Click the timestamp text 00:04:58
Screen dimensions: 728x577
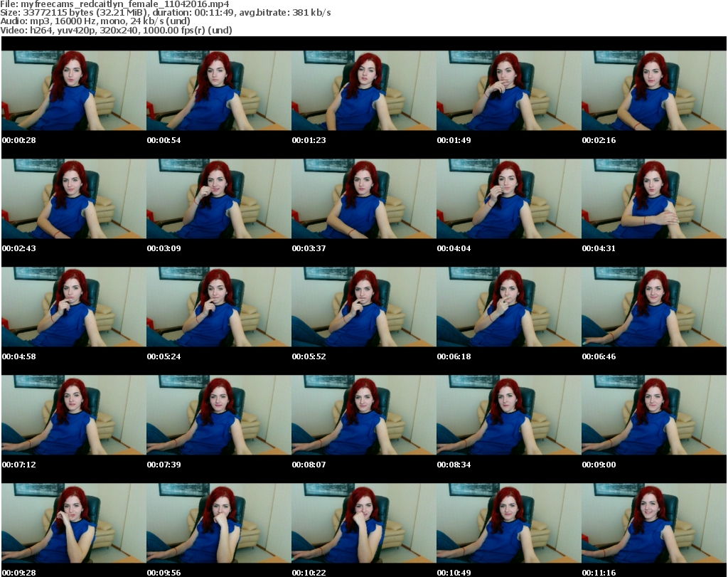(19, 356)
